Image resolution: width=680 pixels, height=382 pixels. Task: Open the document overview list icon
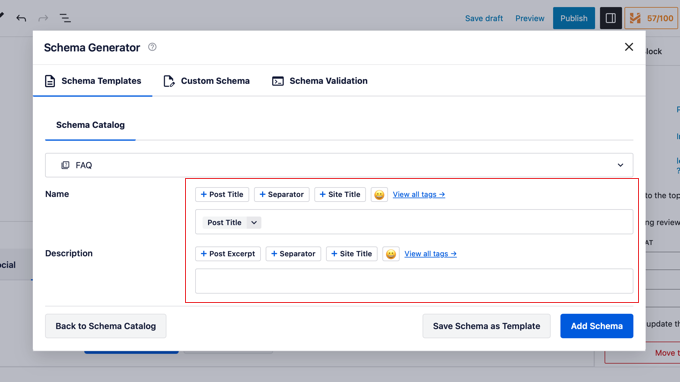[x=65, y=18]
